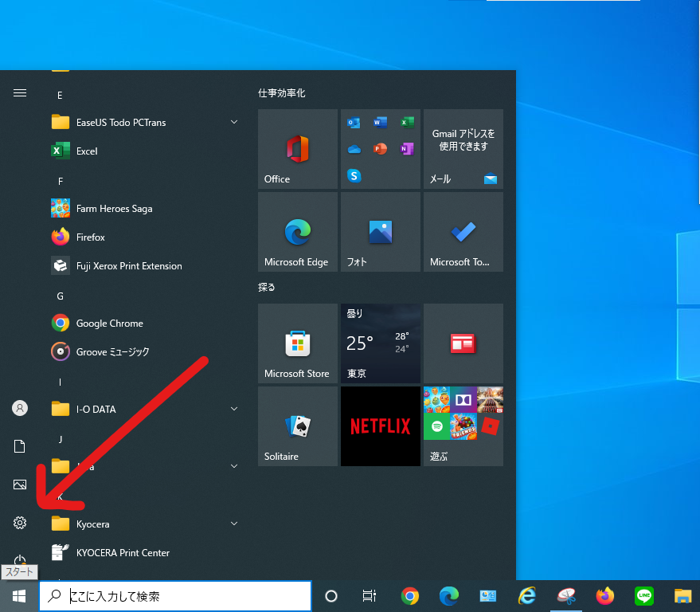
Task: Open the Task View button on taskbar
Action: coord(369,595)
